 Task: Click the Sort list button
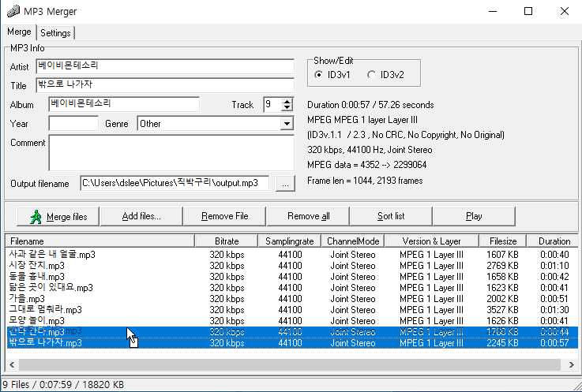point(390,216)
